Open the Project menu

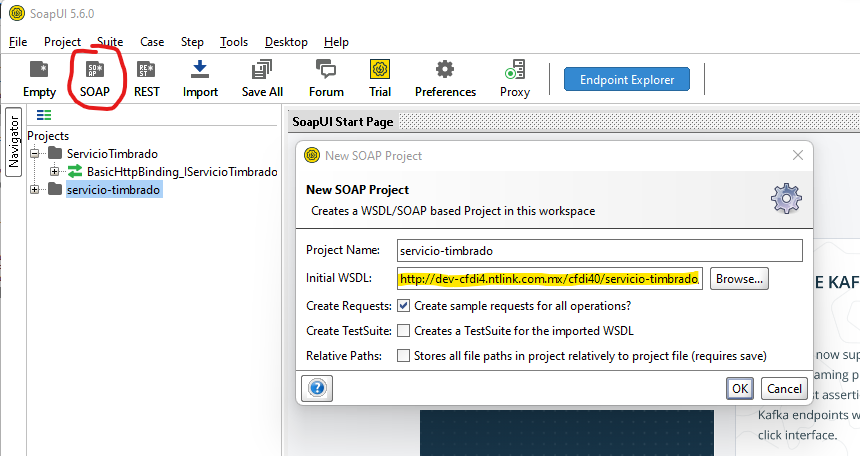click(x=62, y=42)
